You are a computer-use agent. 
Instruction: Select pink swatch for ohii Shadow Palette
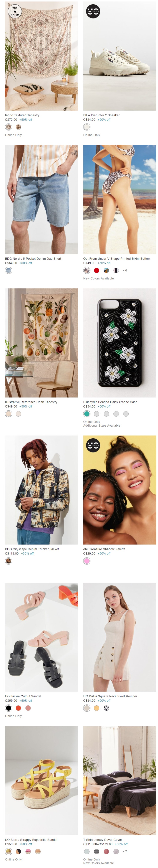(x=87, y=561)
